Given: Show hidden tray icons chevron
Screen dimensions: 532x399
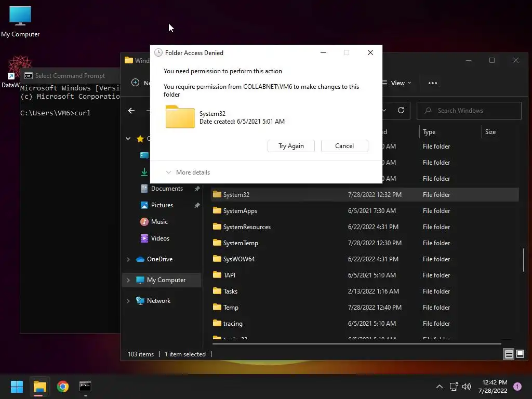Looking at the screenshot, I should (x=440, y=387).
